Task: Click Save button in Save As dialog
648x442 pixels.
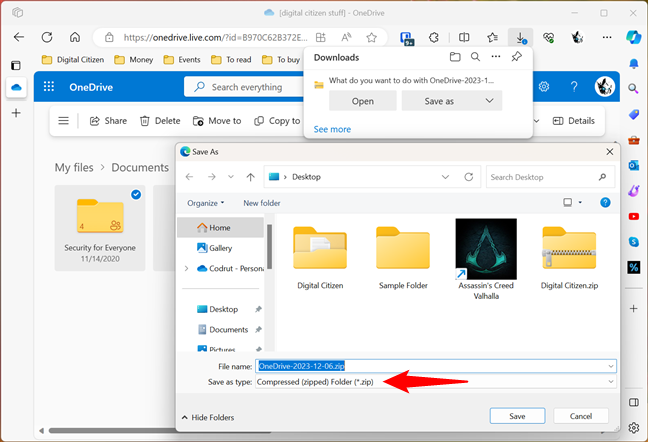Action: (x=517, y=416)
